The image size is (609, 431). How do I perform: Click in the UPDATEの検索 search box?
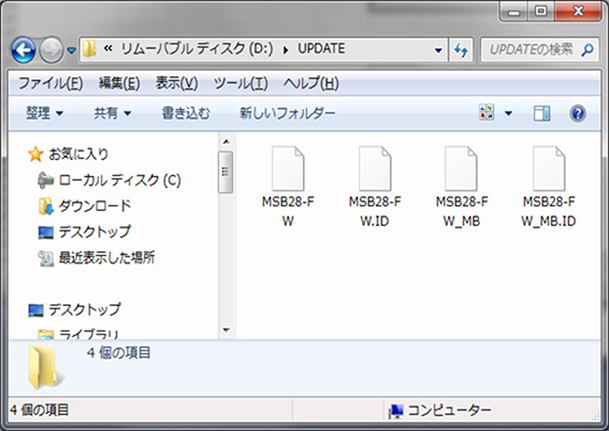(535, 49)
